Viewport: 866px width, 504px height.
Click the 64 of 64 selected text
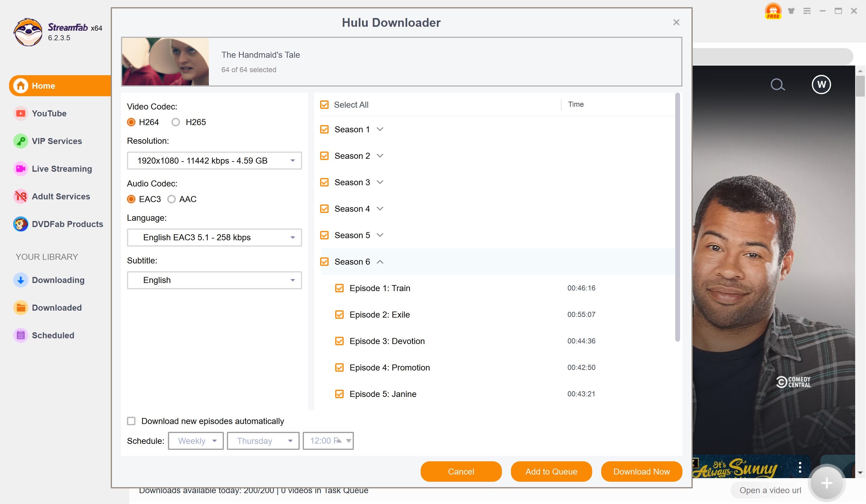[x=249, y=70]
